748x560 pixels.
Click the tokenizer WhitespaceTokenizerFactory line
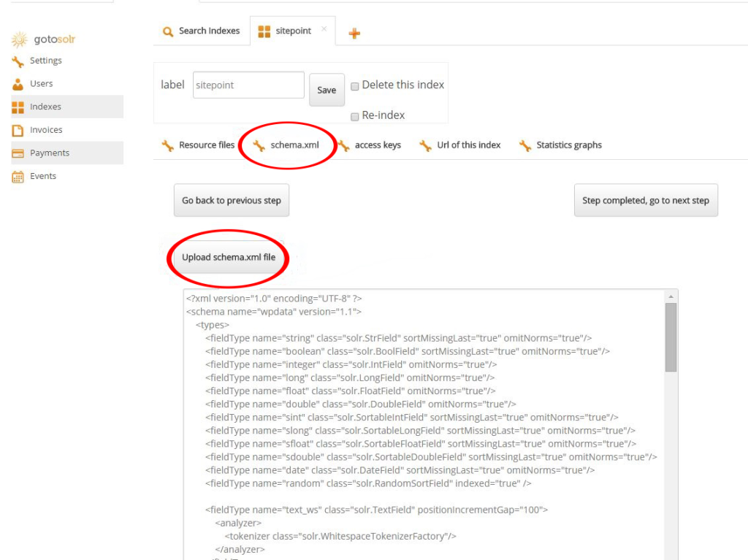coord(340,536)
